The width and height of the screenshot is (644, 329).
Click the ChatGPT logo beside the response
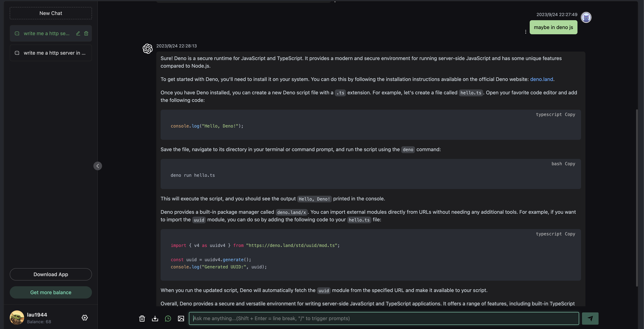click(148, 49)
